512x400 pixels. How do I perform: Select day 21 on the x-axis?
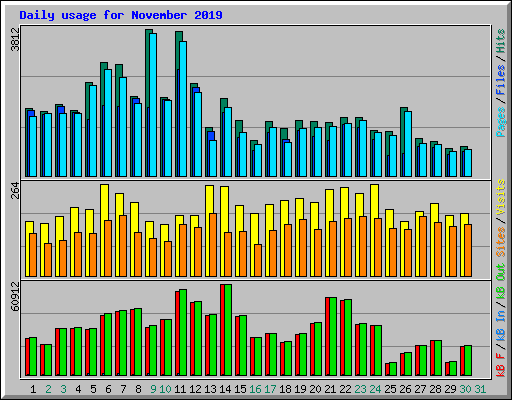pos(330,389)
